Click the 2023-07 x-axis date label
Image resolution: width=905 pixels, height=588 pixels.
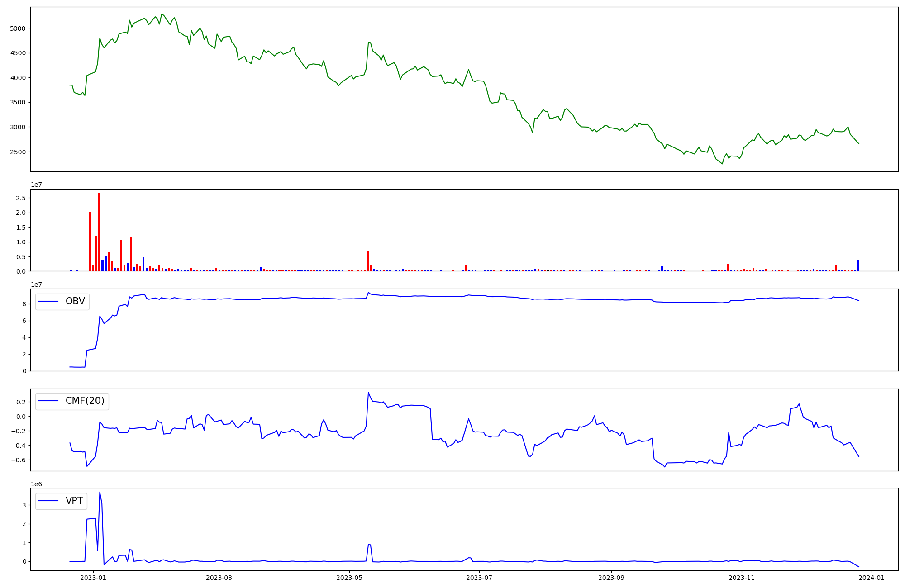point(479,577)
